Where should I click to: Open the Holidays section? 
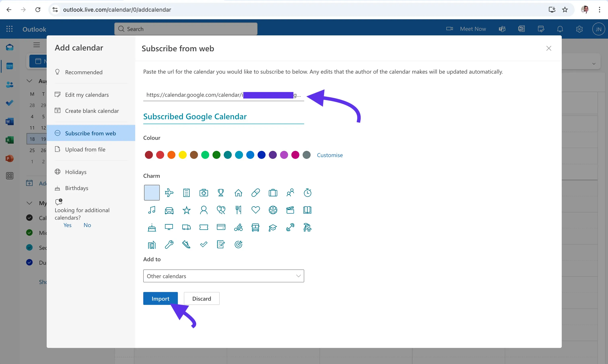[x=75, y=172]
